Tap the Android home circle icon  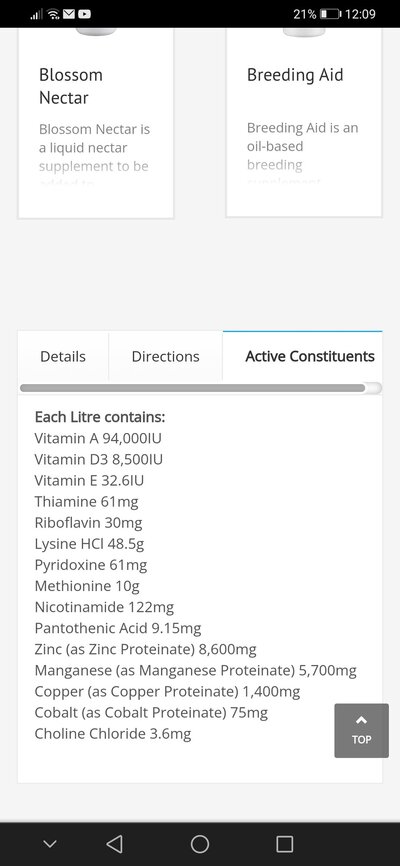point(199,843)
